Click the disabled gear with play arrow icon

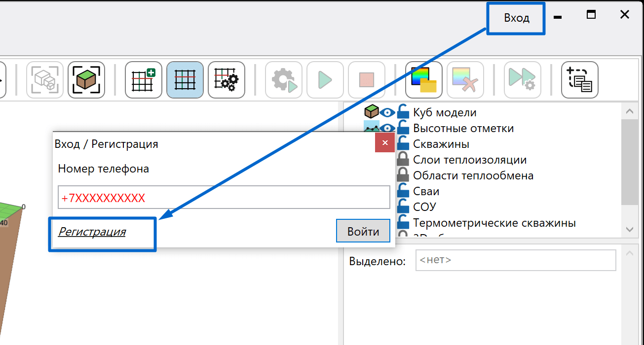pyautogui.click(x=284, y=80)
